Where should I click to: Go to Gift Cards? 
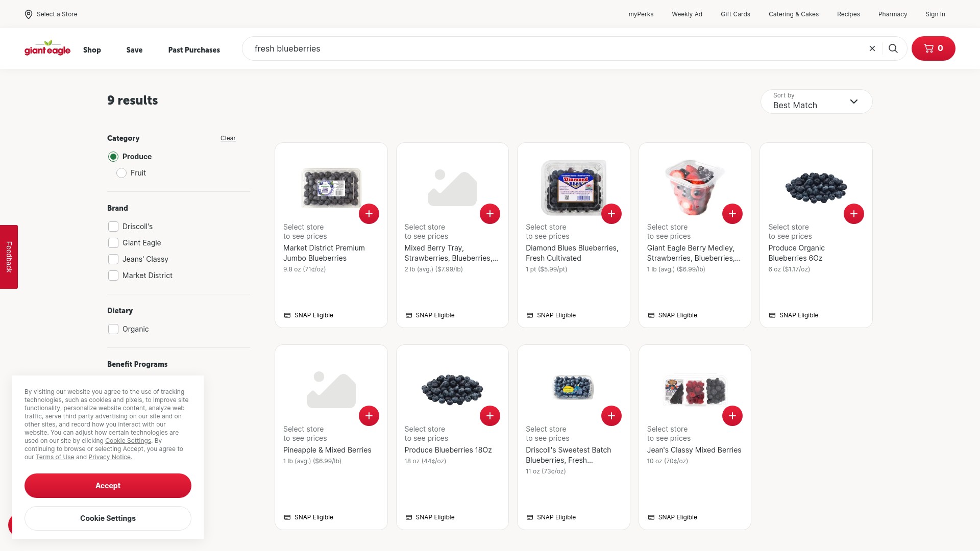coord(735,14)
